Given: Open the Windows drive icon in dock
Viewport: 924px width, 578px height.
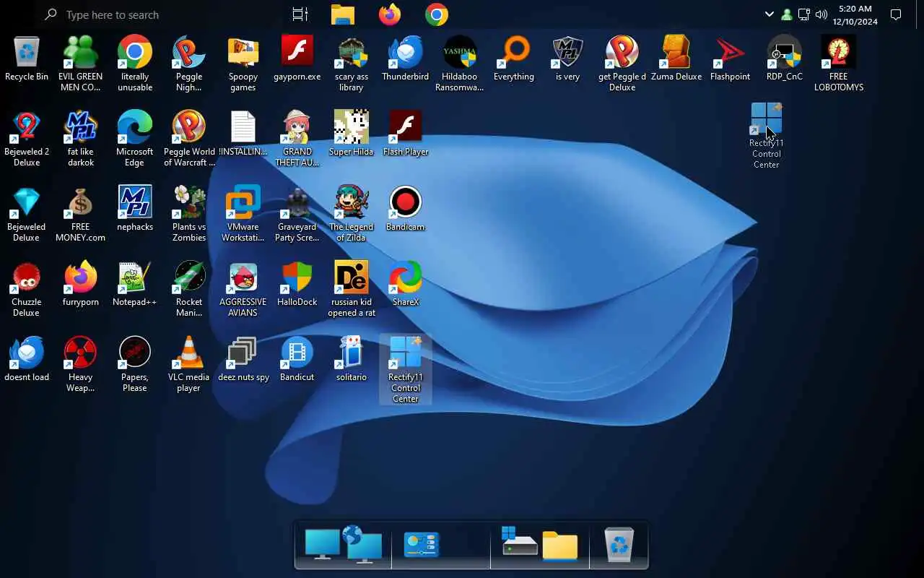Looking at the screenshot, I should tap(518, 542).
